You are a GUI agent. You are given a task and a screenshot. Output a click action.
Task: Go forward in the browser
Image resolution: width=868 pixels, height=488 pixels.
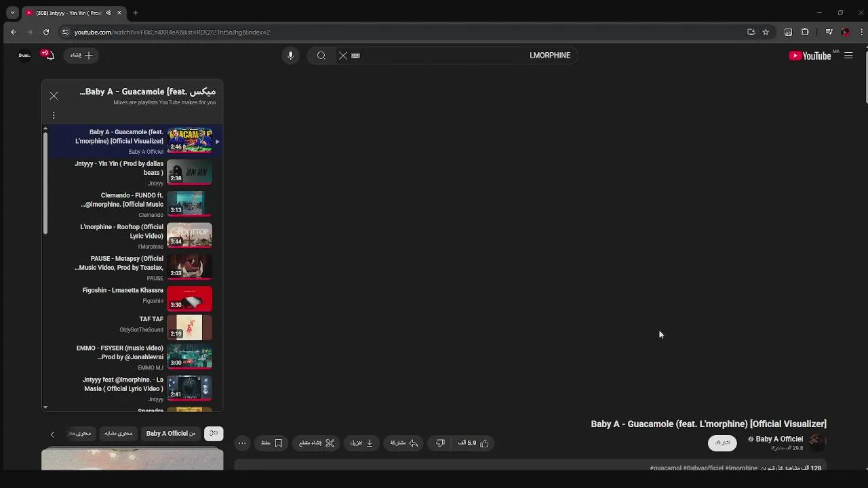tap(29, 32)
